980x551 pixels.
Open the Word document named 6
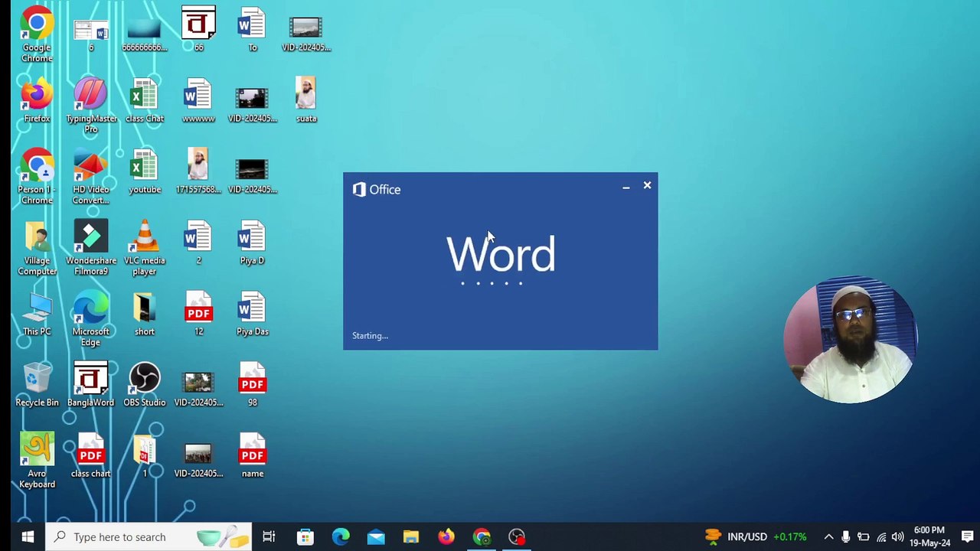pyautogui.click(x=90, y=34)
